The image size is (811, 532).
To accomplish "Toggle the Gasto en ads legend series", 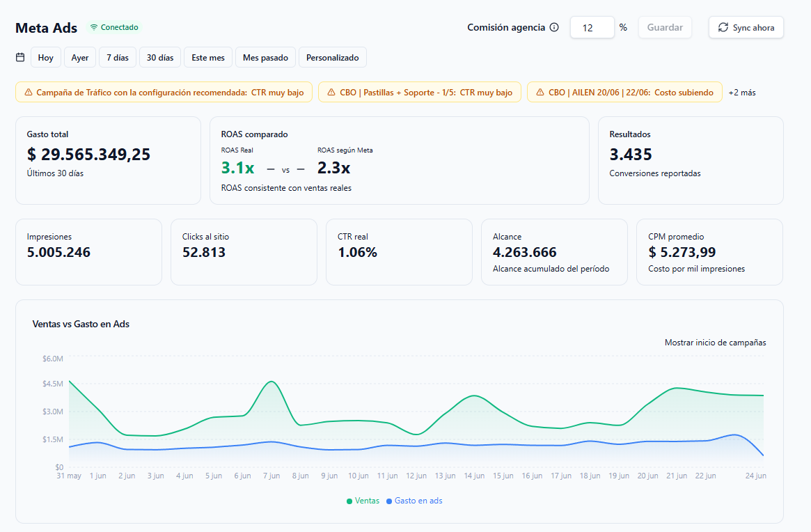I will coord(414,501).
